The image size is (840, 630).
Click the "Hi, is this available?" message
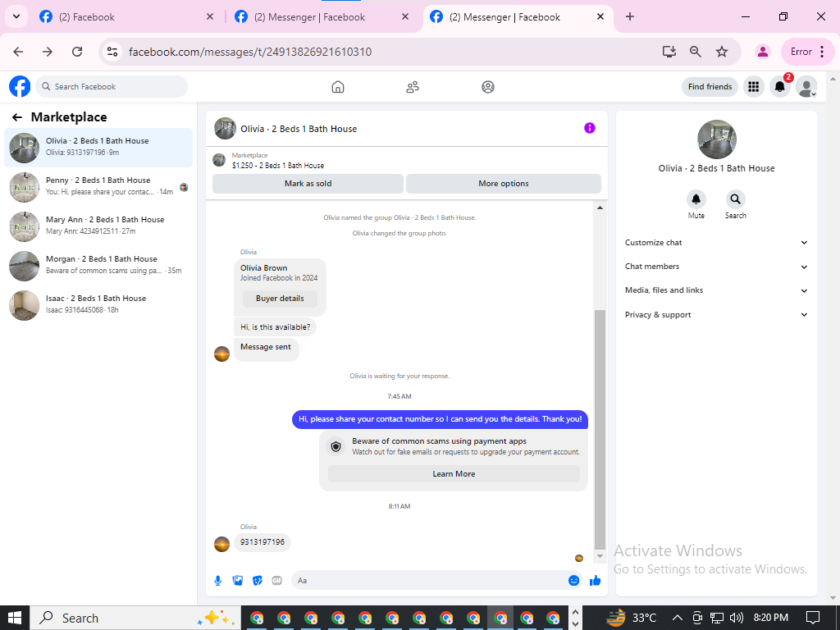(x=276, y=326)
